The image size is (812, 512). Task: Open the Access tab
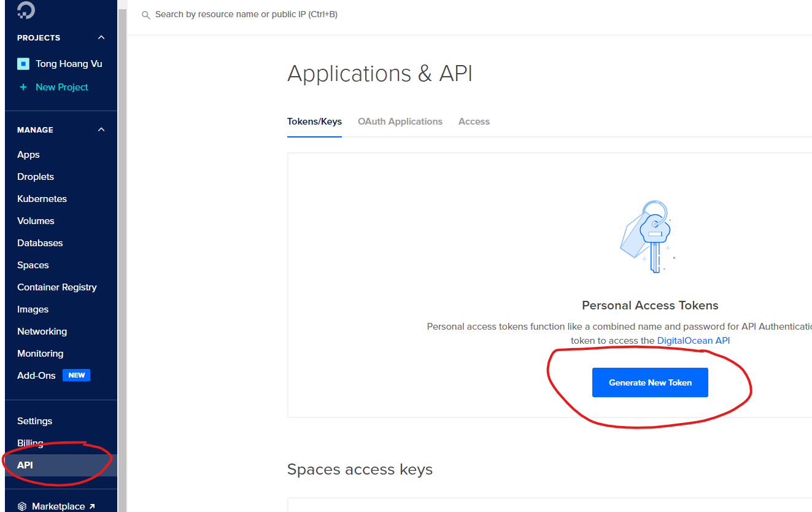pyautogui.click(x=474, y=122)
